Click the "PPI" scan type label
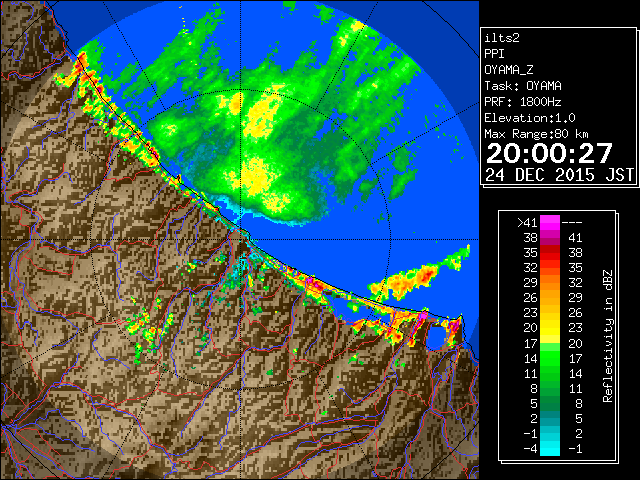 pos(494,54)
